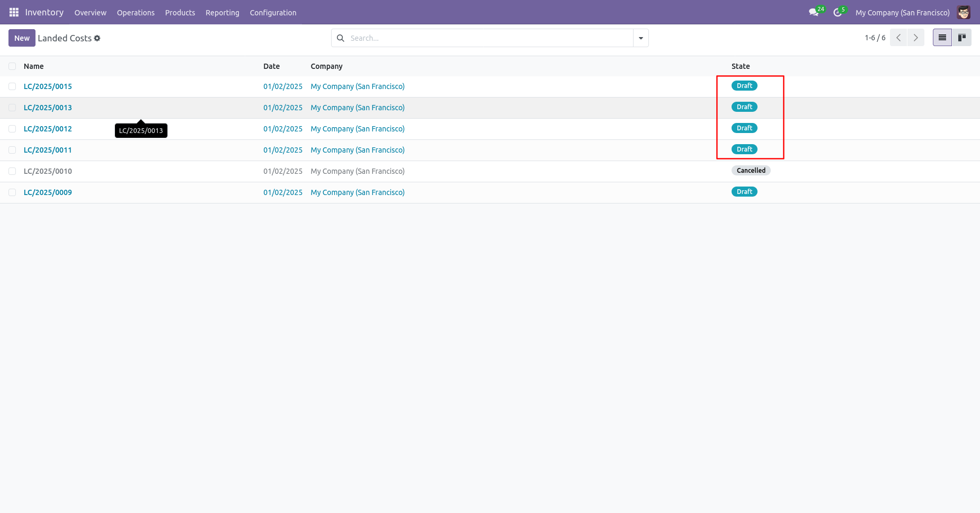Create a New landed cost

[x=22, y=38]
